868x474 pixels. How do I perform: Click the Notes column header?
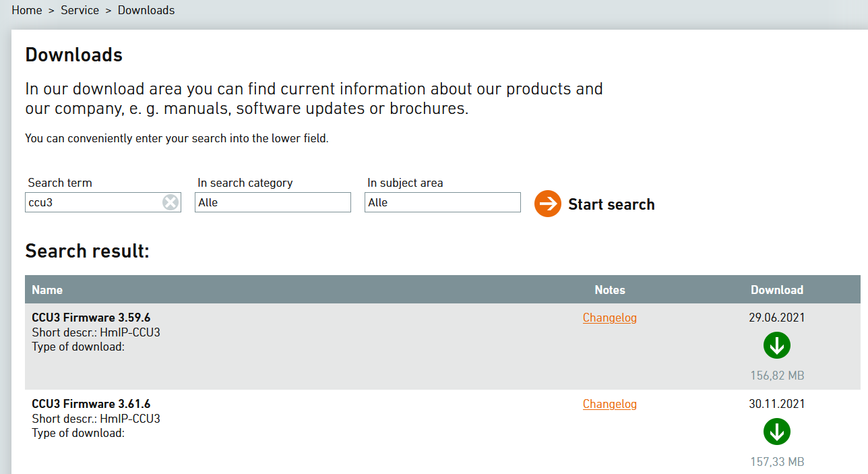pos(610,290)
